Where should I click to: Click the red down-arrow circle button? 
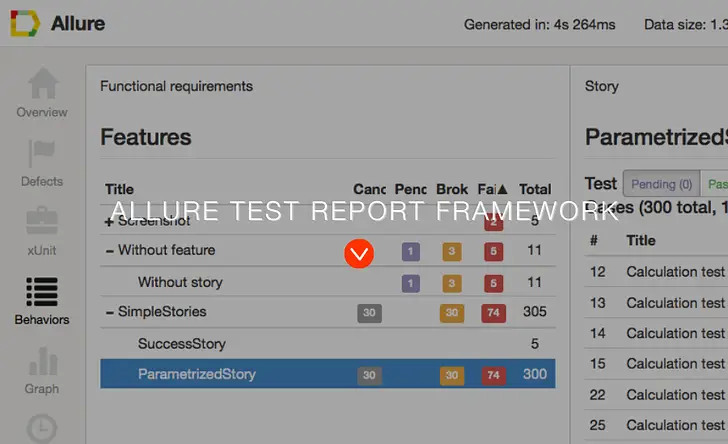point(359,254)
